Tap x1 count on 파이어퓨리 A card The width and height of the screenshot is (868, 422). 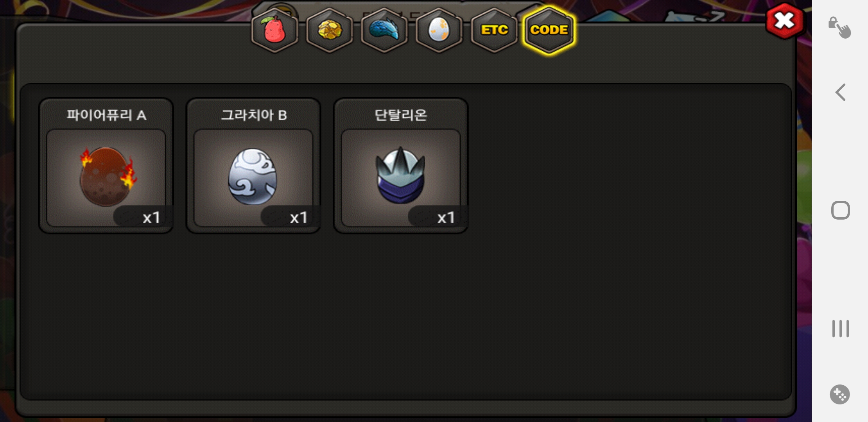pyautogui.click(x=151, y=218)
